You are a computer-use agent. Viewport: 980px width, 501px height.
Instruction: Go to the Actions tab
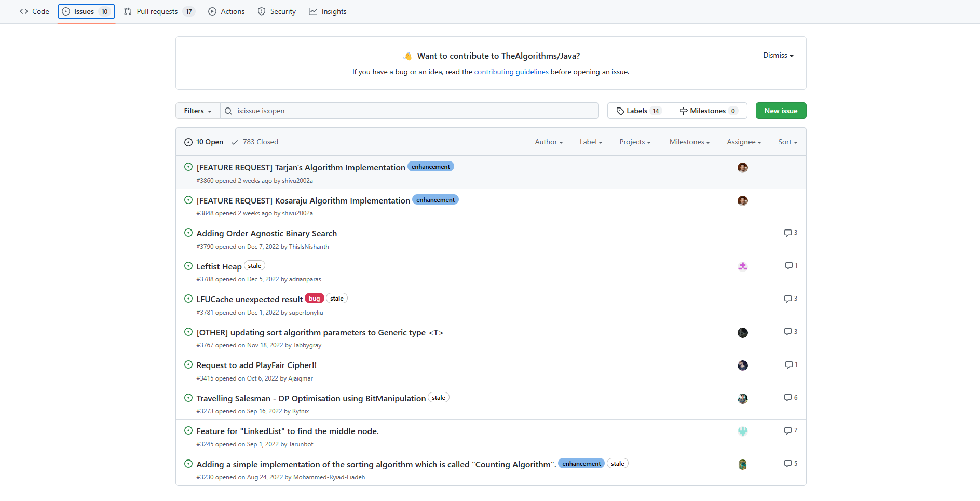pos(226,11)
